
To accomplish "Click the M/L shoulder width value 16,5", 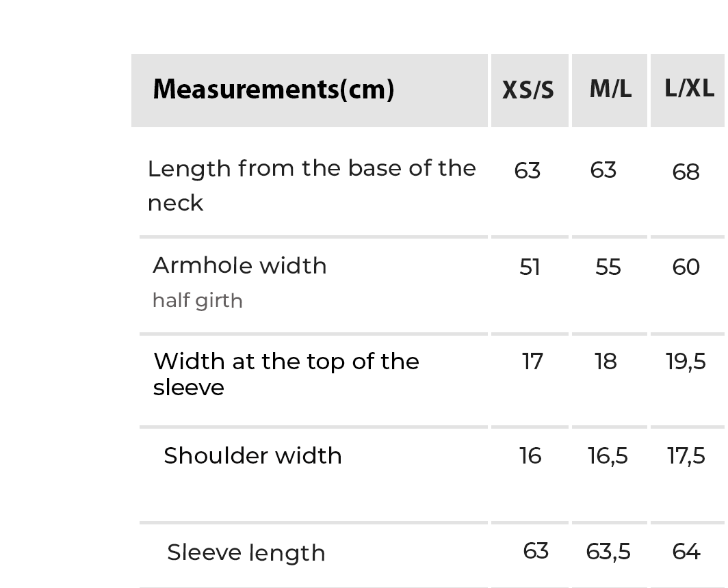I will 608,455.
